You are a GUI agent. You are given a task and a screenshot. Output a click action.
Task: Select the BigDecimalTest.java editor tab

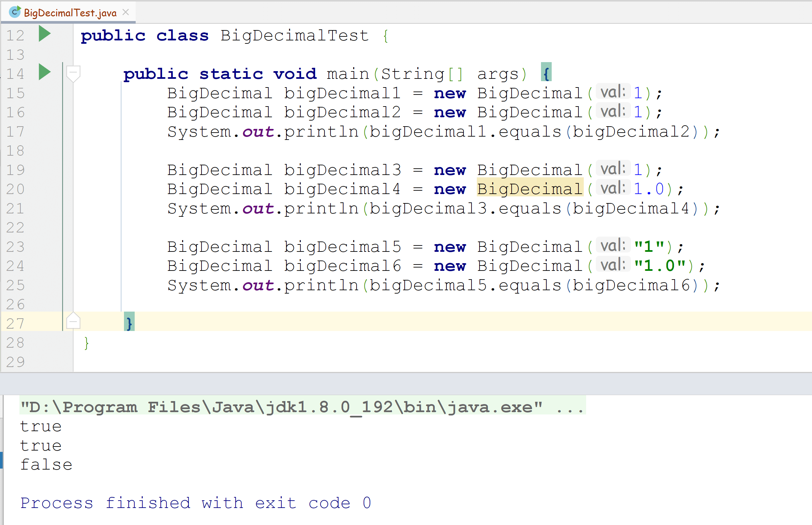click(70, 13)
